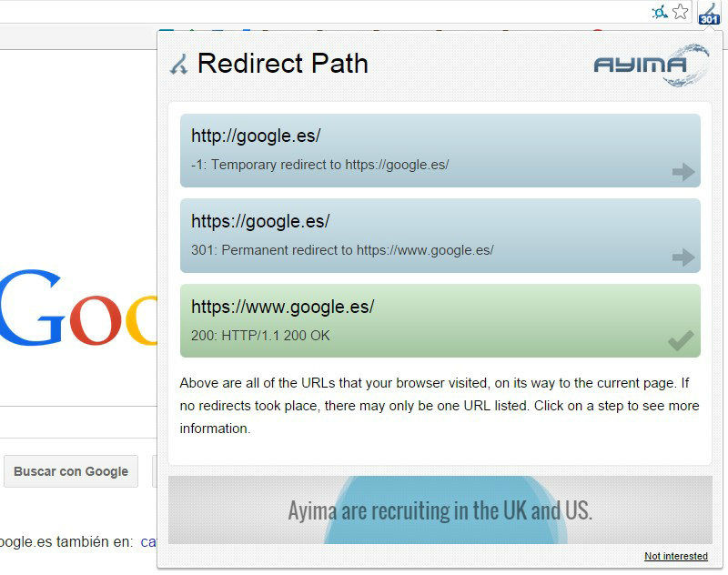Screen dimensions: 728x575
Task: Click the Redirect Path logo icon
Action: (178, 64)
